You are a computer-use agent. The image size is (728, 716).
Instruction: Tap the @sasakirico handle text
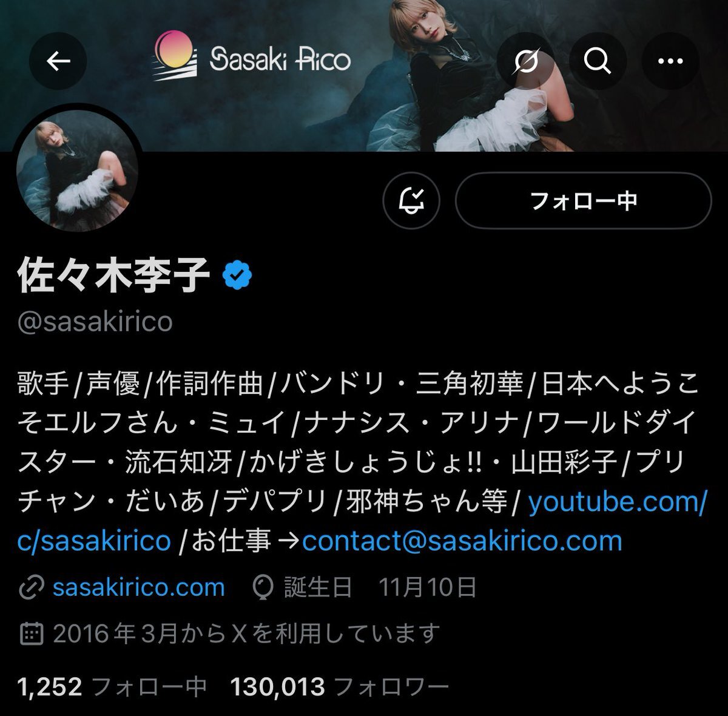95,322
